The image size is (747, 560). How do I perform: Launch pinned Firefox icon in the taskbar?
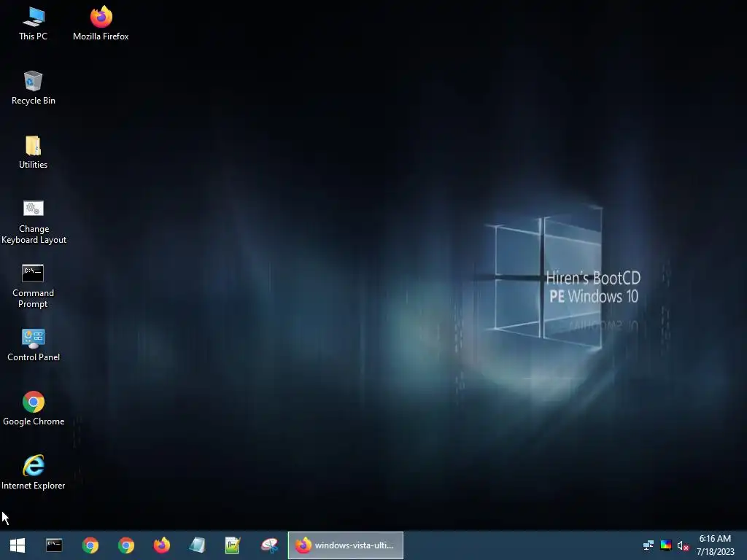coord(162,545)
